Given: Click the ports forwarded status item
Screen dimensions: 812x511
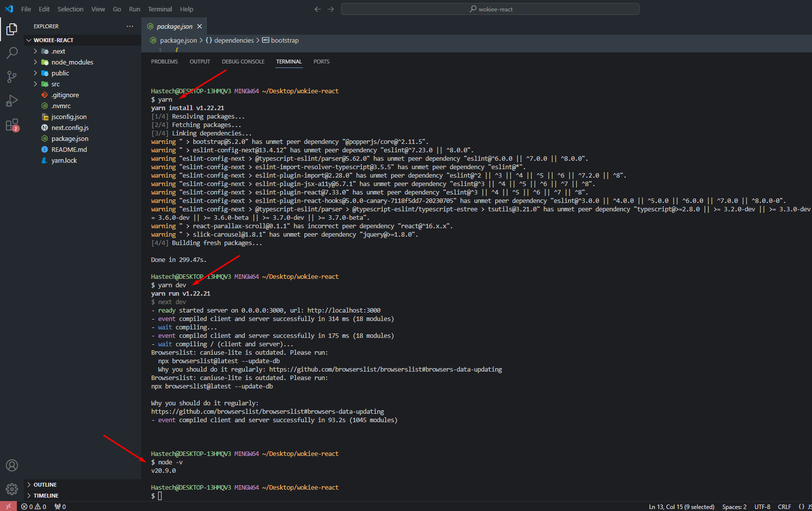Looking at the screenshot, I should point(60,507).
